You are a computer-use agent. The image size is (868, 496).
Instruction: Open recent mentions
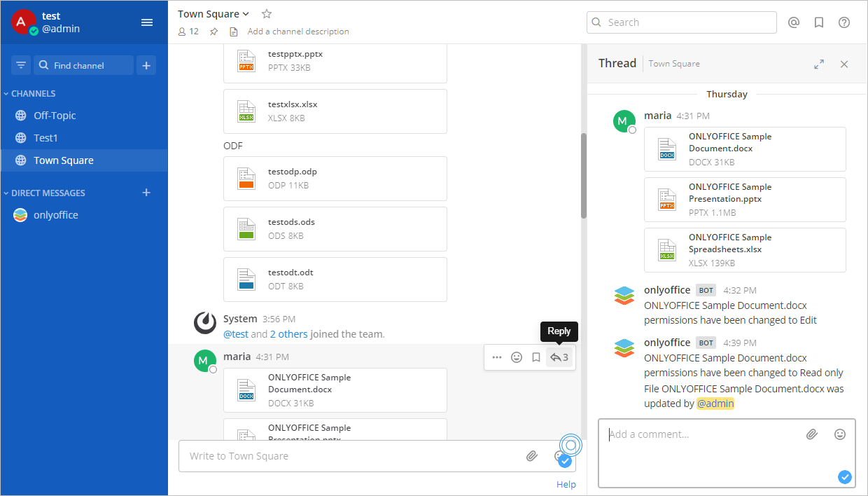(794, 22)
